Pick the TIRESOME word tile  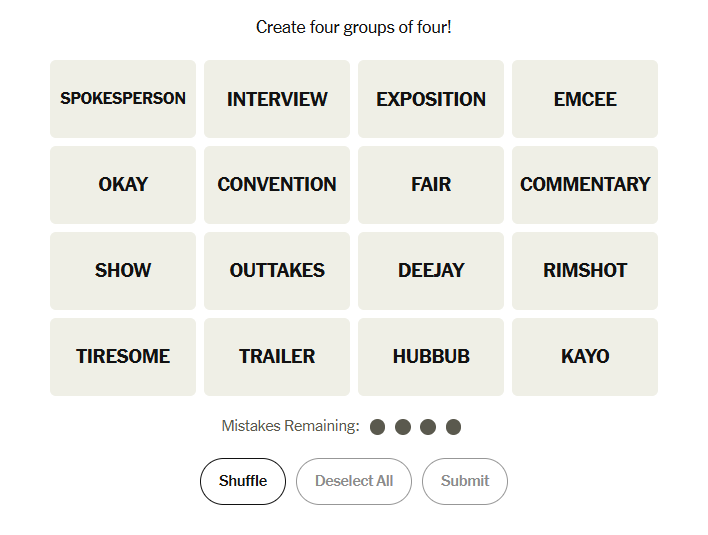click(x=123, y=357)
